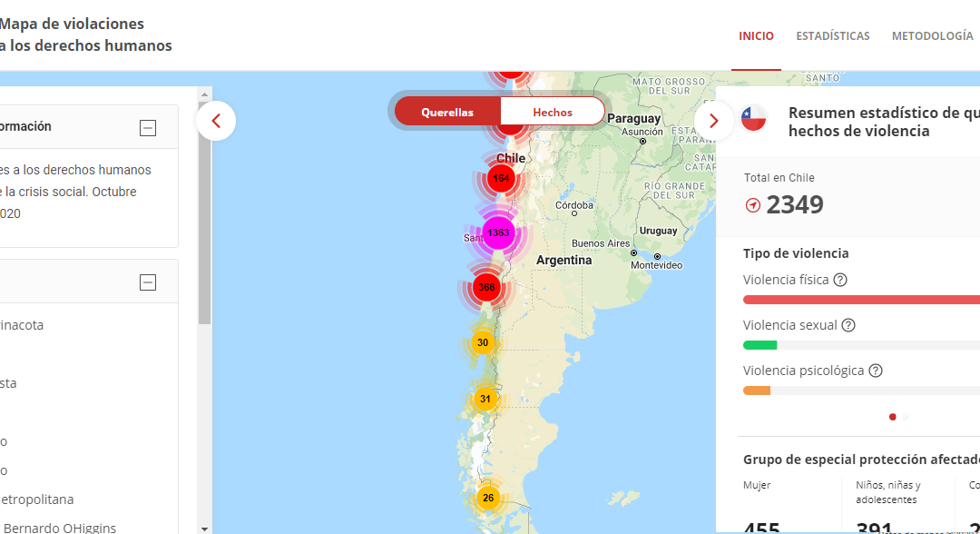Click the pink 1363 cluster near Santiago
Screen dimensions: 980x534
pos(498,232)
